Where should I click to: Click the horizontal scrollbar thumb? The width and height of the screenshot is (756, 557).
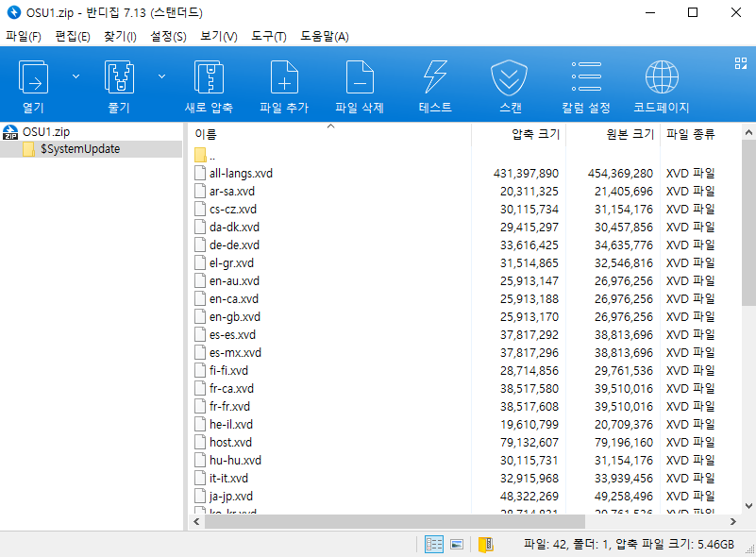click(395, 522)
